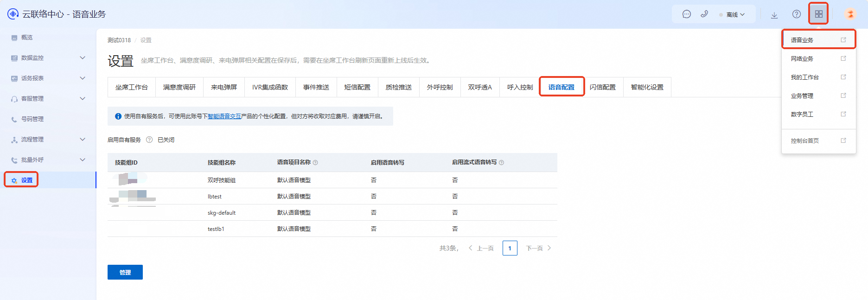Go to next page 下一页

[538, 248]
